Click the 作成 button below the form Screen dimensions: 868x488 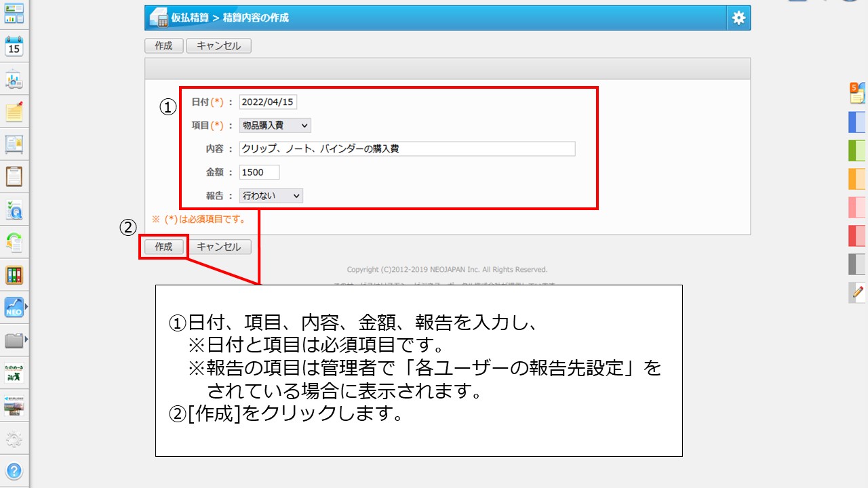163,247
